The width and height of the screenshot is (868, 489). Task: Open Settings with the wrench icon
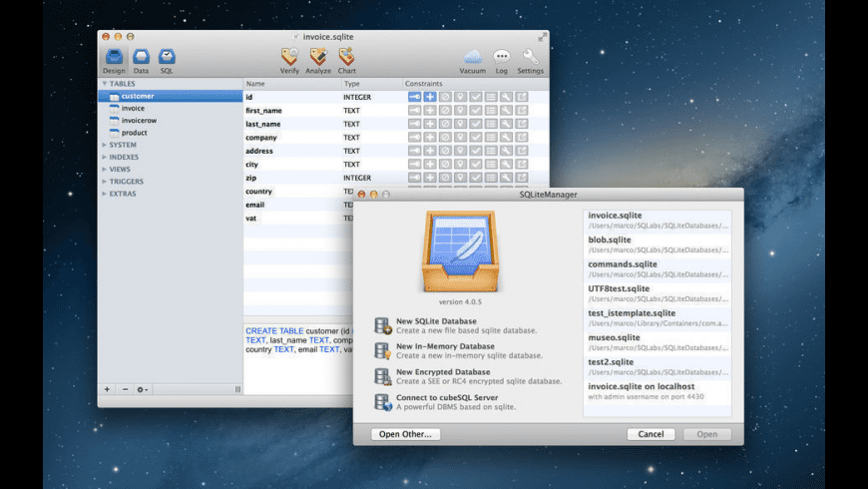[x=531, y=58]
